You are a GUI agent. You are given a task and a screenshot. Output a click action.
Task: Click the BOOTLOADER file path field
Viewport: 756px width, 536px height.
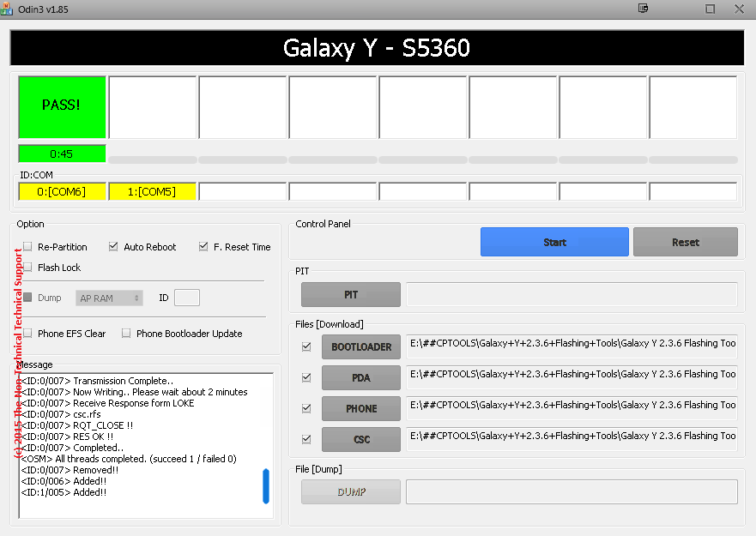pos(572,346)
